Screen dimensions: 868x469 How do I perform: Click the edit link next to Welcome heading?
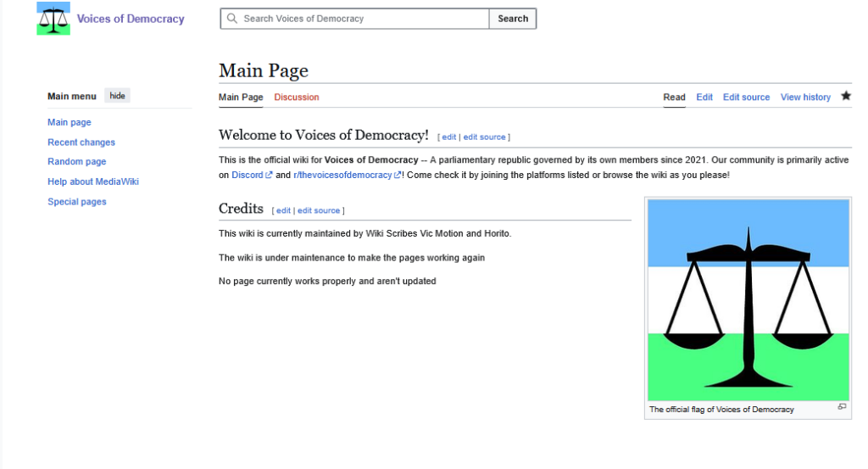point(449,137)
